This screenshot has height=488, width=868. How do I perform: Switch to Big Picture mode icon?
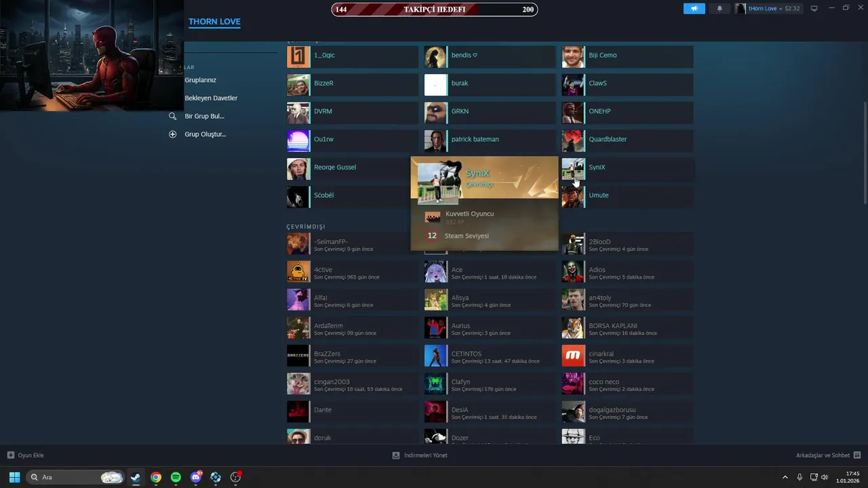(x=814, y=9)
